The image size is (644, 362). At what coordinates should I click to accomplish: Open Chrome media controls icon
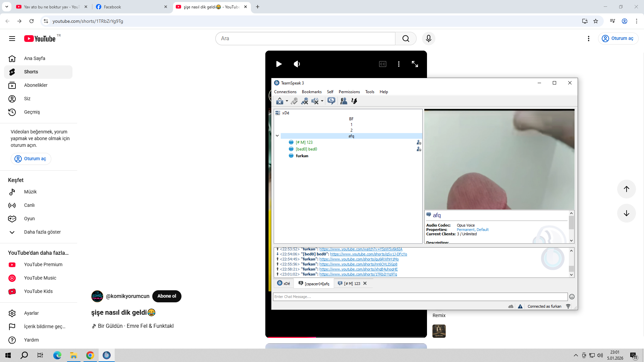[x=612, y=21]
